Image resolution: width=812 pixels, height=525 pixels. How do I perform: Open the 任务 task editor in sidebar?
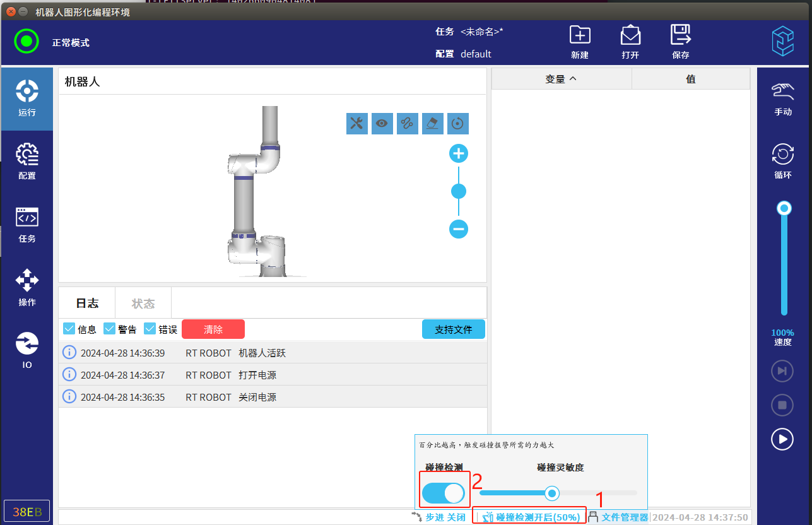[26, 225]
